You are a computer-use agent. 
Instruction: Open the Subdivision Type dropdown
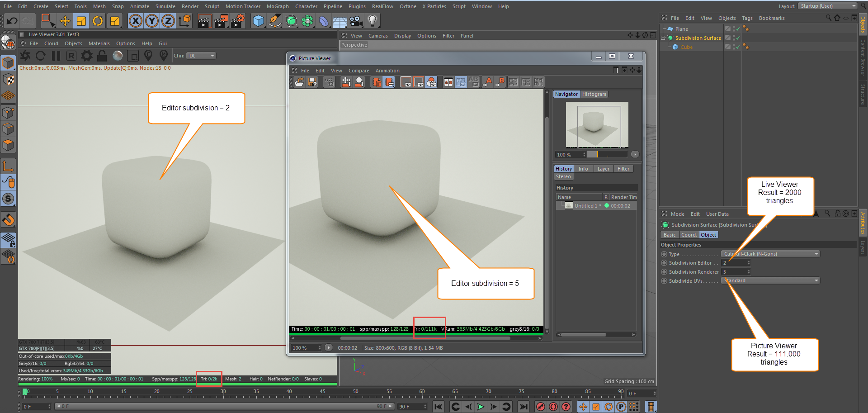pos(770,254)
